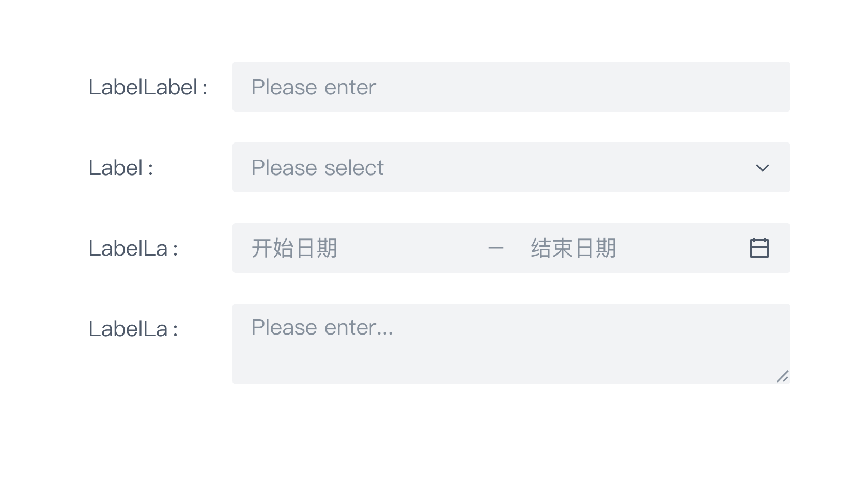The image size is (868, 477).
Task: Select the resize handle of the textarea
Action: tap(783, 377)
